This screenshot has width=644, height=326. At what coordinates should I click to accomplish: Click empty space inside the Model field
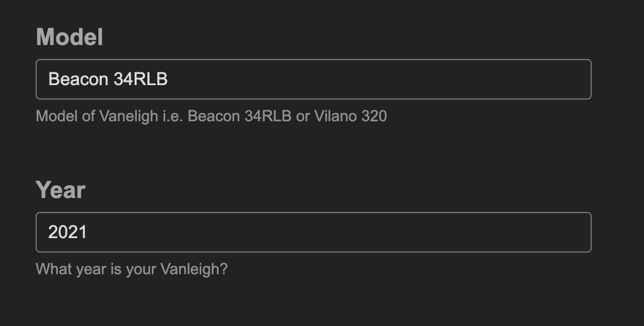coord(389,80)
